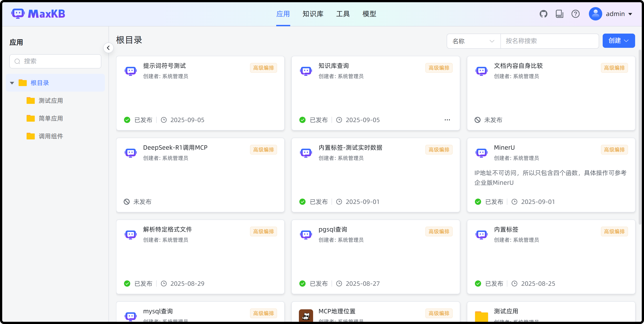Image resolution: width=644 pixels, height=324 pixels.
Task: Click the MinerU card description text
Action: click(x=550, y=178)
